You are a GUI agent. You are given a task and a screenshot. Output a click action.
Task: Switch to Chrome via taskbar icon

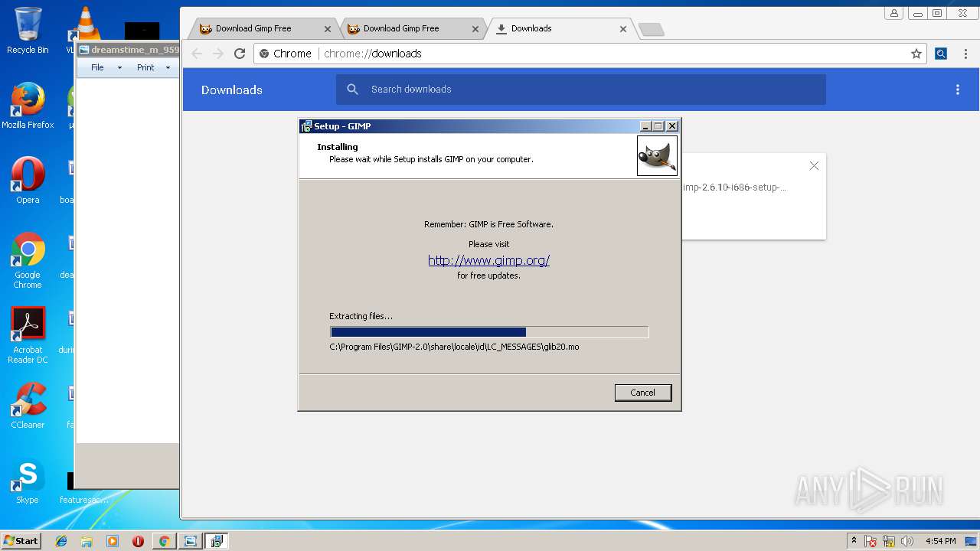coord(164,541)
